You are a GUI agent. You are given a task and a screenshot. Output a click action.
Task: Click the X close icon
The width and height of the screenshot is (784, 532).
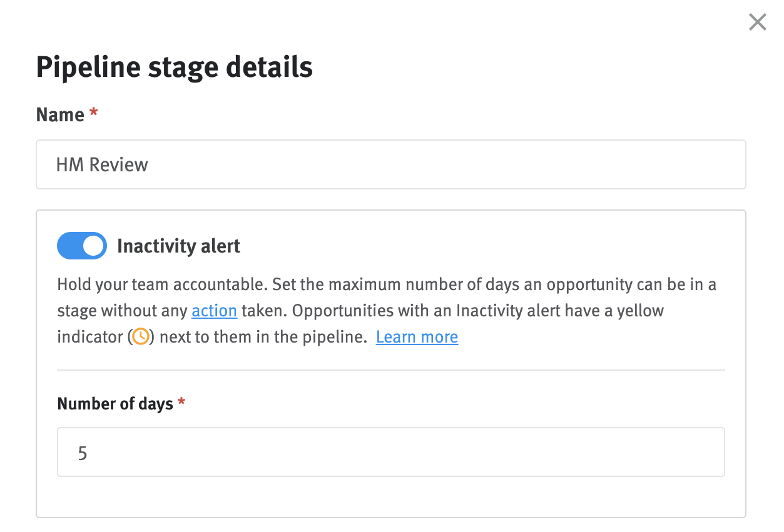757,22
